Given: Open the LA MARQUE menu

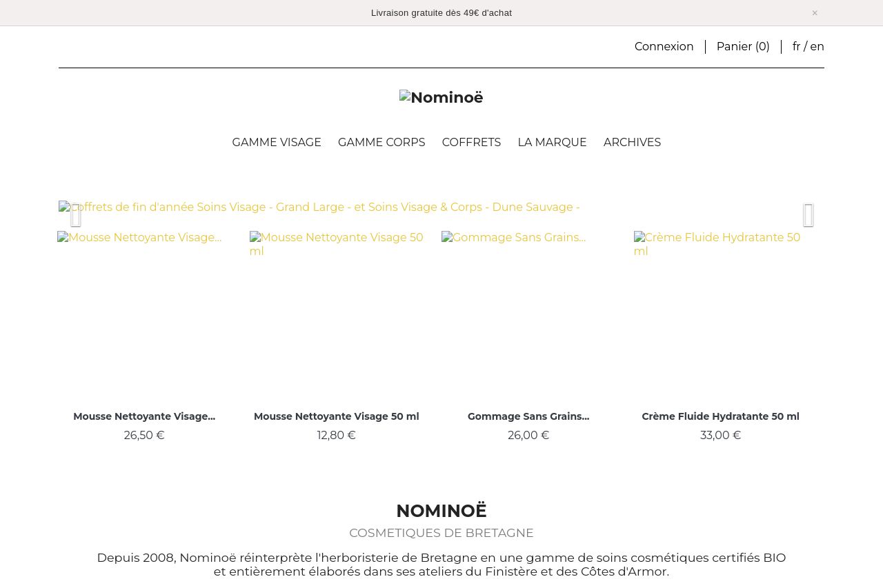Looking at the screenshot, I should coord(552,142).
